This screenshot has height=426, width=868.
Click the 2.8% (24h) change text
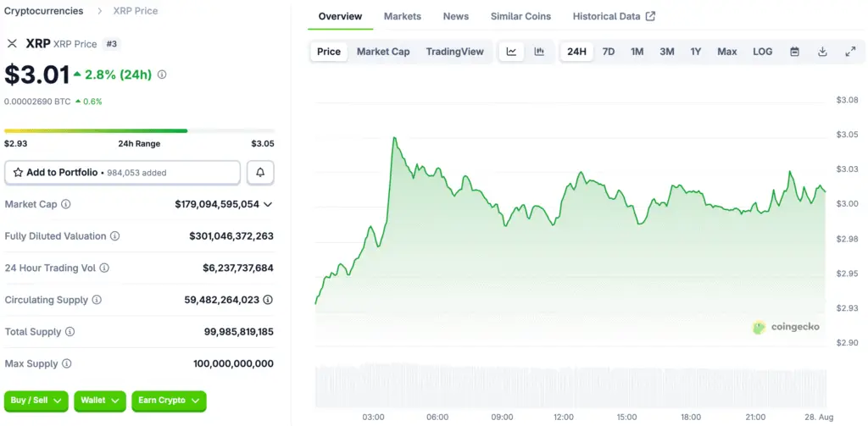click(118, 75)
